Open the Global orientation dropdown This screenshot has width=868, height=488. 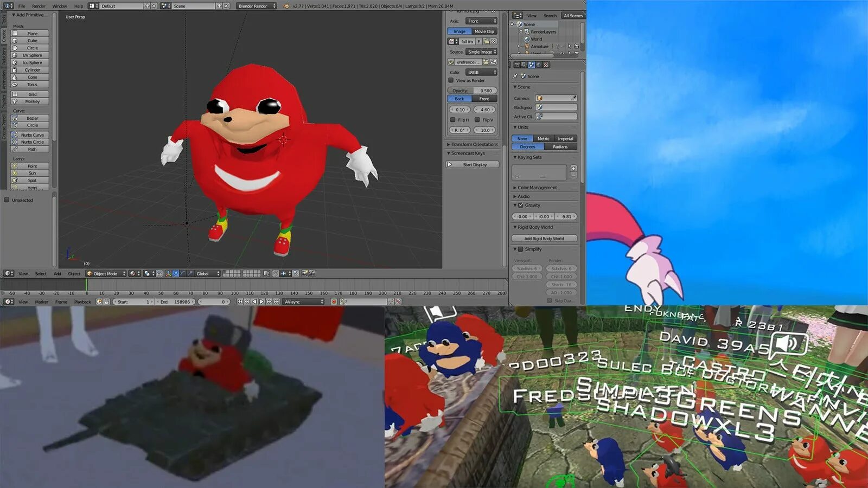coord(208,274)
